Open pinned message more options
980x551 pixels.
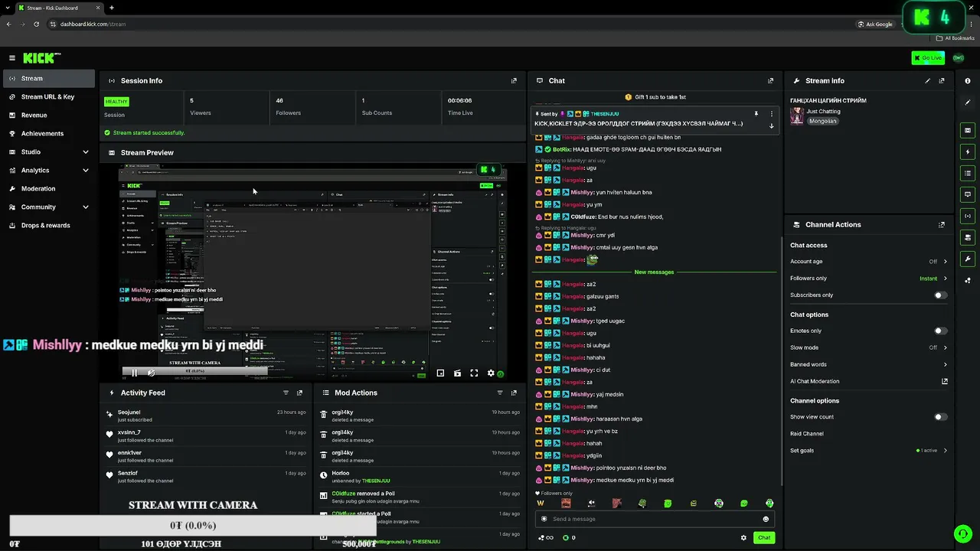pyautogui.click(x=771, y=114)
